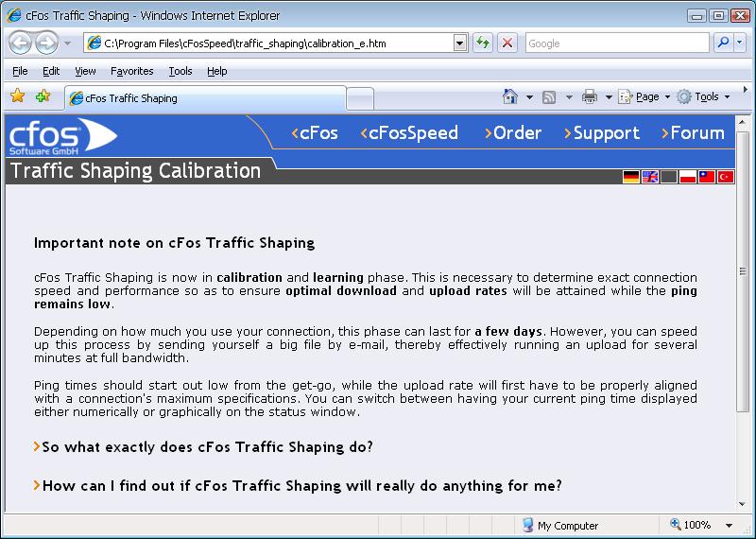Click the scrollbar up arrow
756x539 pixels.
click(x=743, y=123)
